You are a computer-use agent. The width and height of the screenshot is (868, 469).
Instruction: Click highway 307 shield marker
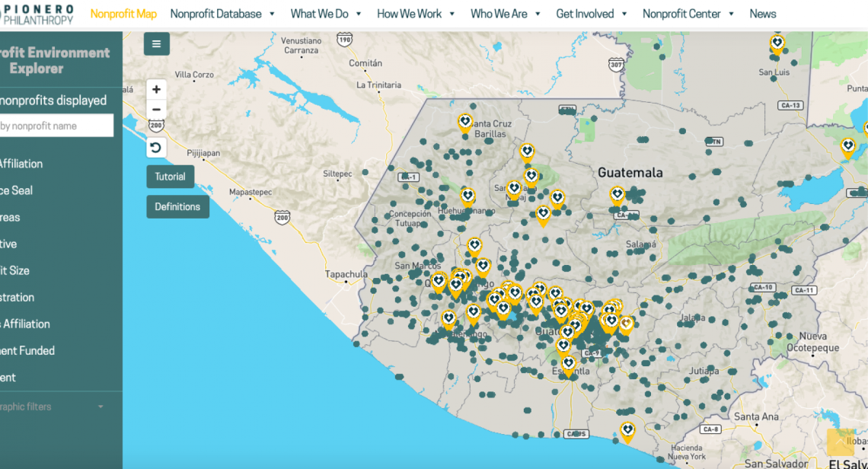coord(615,65)
